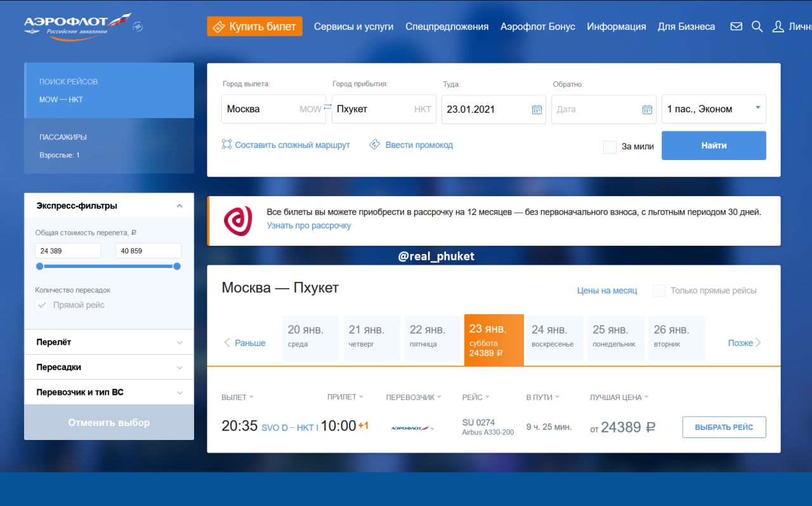Click the SkyTeam emblem beside the logo
812x506 pixels.
click(x=138, y=27)
